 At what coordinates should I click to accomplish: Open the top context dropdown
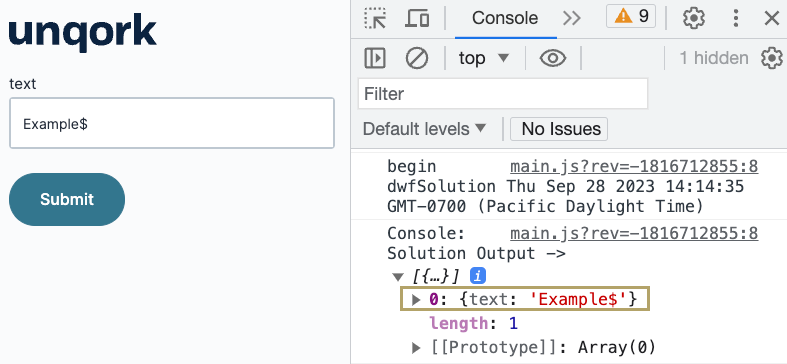483,58
